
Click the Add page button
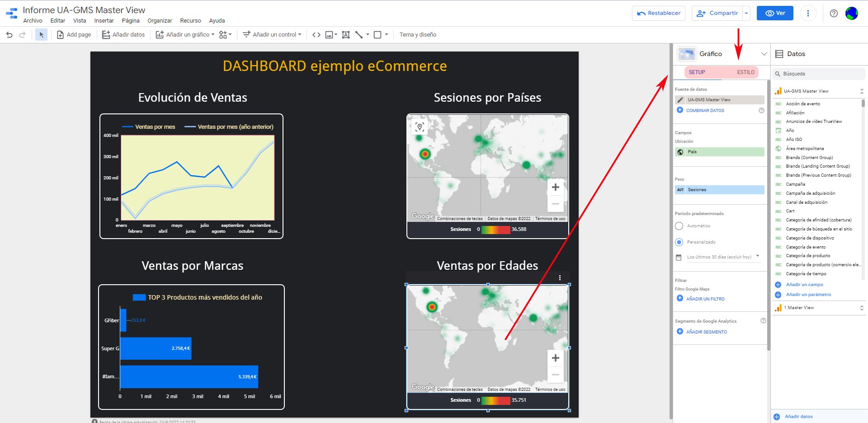click(74, 35)
